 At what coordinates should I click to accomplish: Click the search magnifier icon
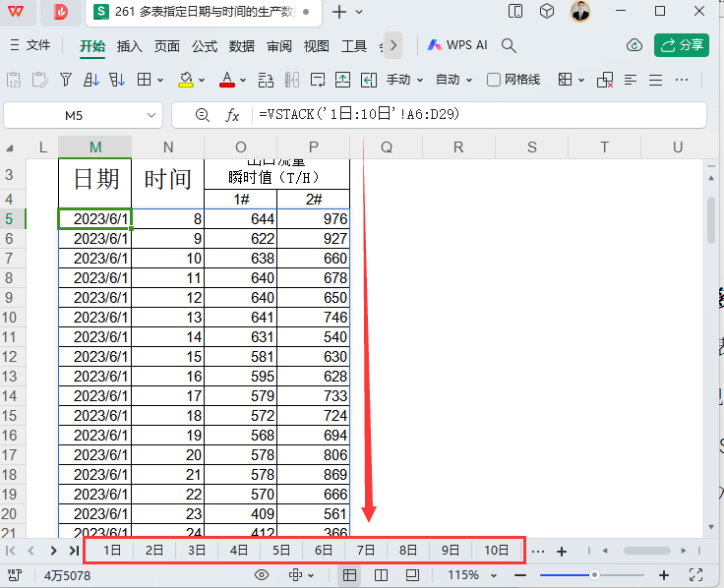point(509,45)
